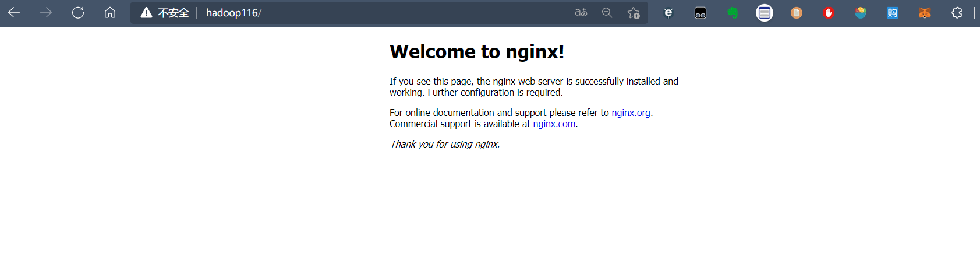Open the translate page icon
980x266 pixels.
581,12
